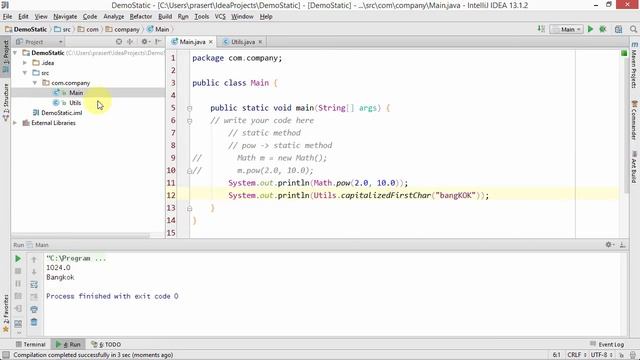The width and height of the screenshot is (640, 360).
Task: Expand External Libraries node
Action: tap(15, 123)
